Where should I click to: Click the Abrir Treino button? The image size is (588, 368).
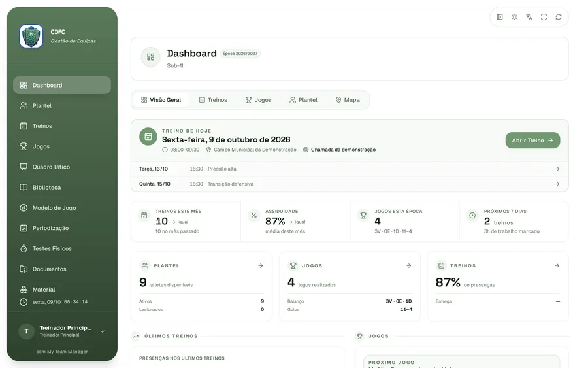pos(532,141)
